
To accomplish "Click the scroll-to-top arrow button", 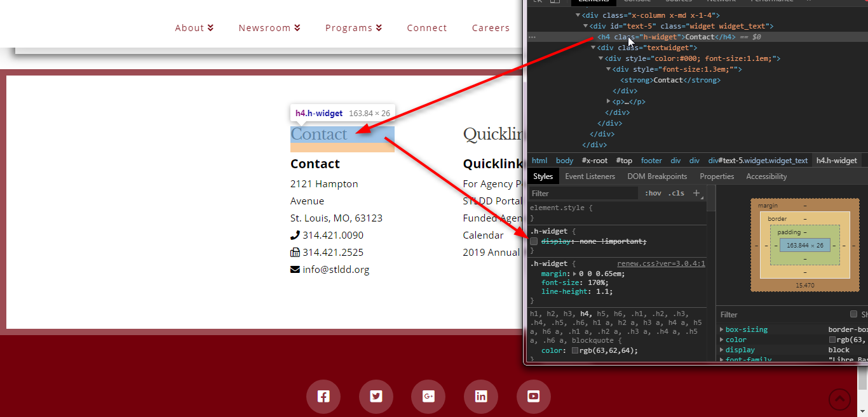I will (x=840, y=399).
